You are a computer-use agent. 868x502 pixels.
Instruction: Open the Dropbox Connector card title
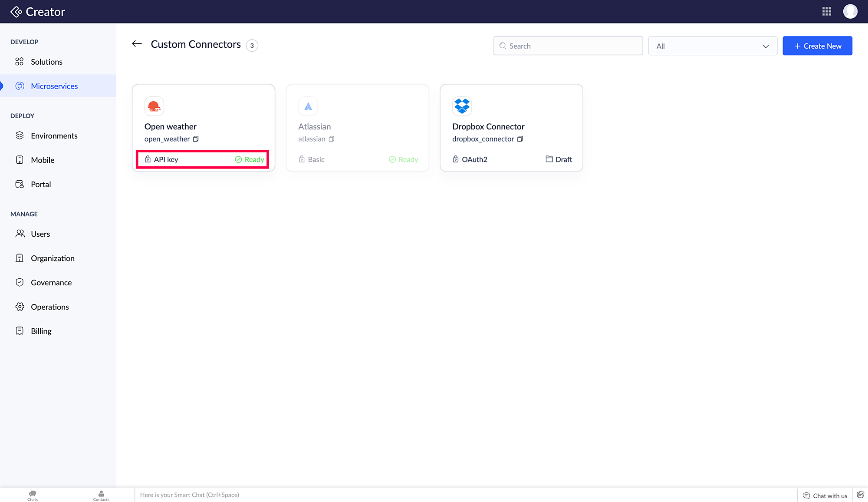coord(488,126)
